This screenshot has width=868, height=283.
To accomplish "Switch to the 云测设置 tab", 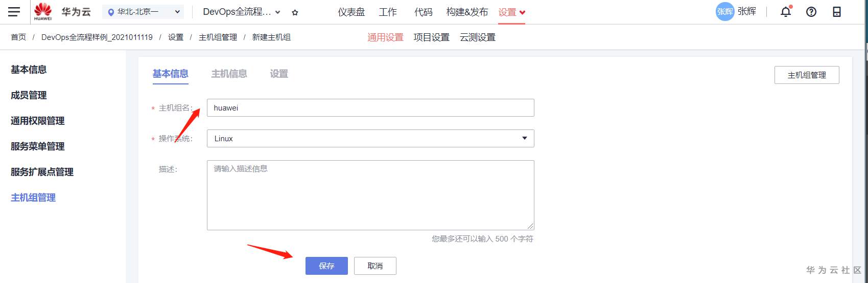I will pyautogui.click(x=478, y=37).
